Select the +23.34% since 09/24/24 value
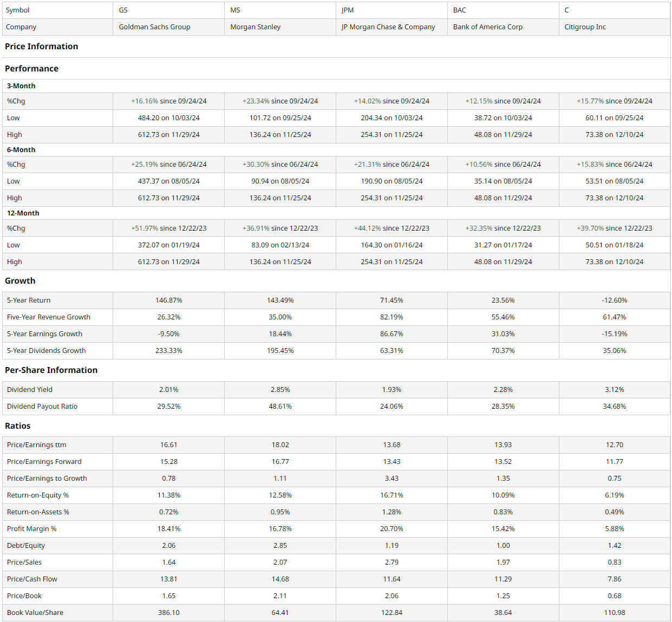672x622 pixels. (x=280, y=101)
